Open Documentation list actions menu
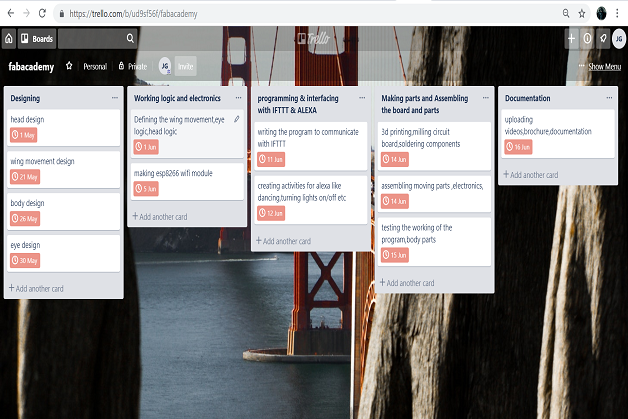This screenshot has height=419, width=628. 609,98
